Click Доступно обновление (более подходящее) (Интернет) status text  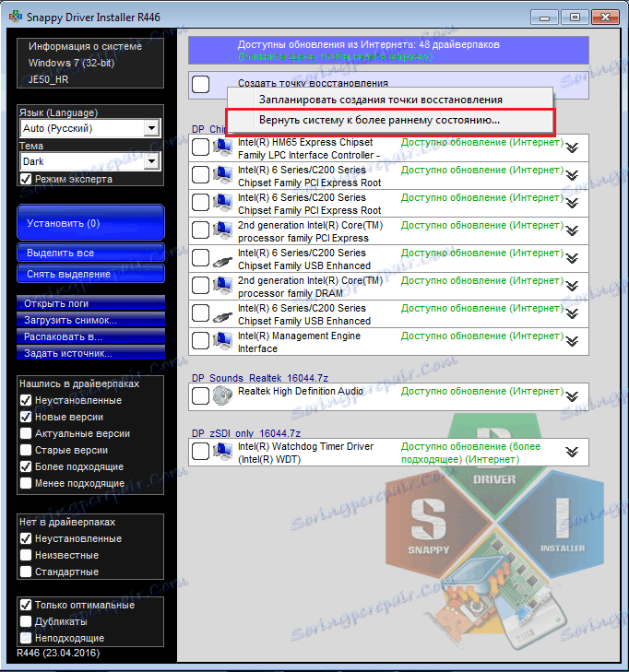pyautogui.click(x=470, y=453)
